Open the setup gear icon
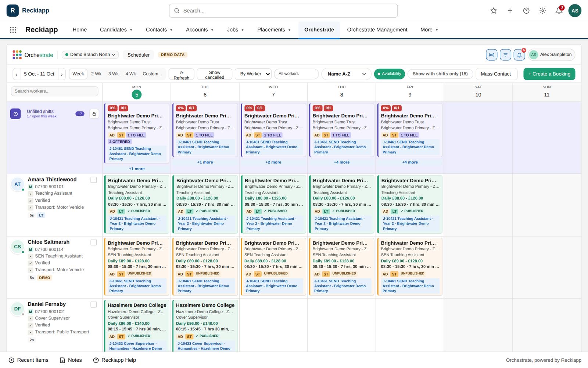This screenshot has width=588, height=368. 542,11
